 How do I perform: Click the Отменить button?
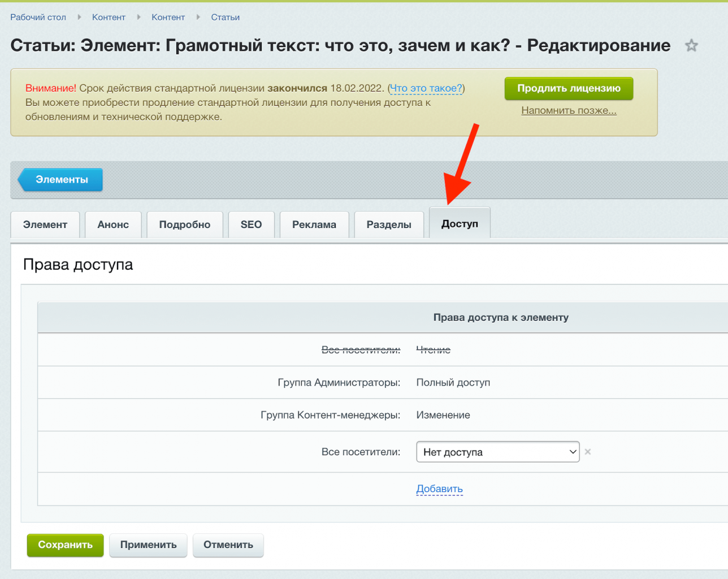[228, 545]
